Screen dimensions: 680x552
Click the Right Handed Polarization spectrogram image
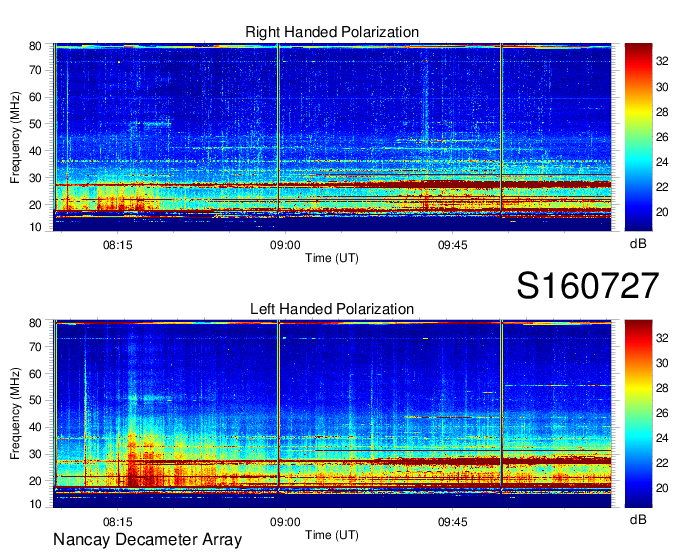pyautogui.click(x=332, y=137)
